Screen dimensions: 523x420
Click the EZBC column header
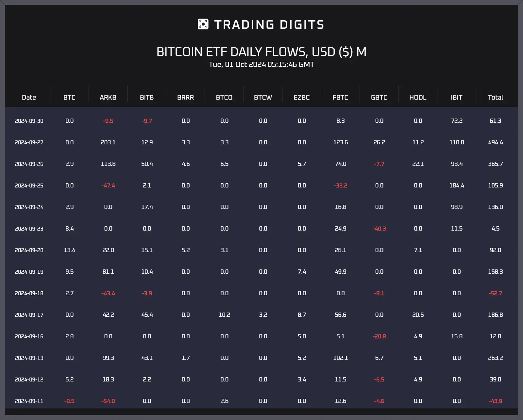[x=302, y=97]
